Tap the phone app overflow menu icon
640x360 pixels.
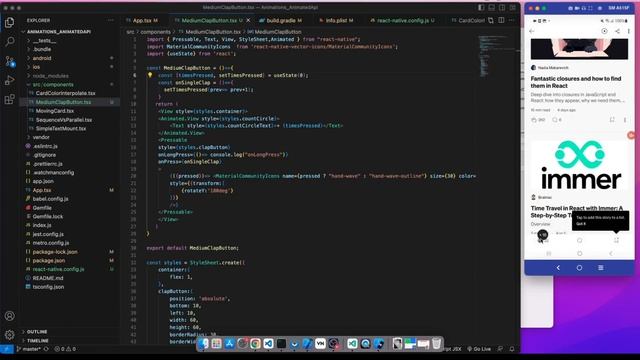[x=629, y=31]
